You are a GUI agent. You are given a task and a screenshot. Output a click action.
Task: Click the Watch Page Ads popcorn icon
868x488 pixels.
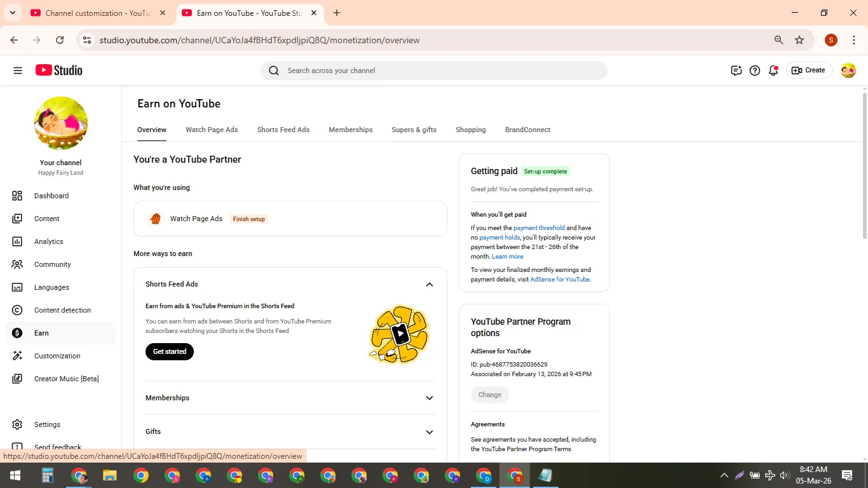155,219
